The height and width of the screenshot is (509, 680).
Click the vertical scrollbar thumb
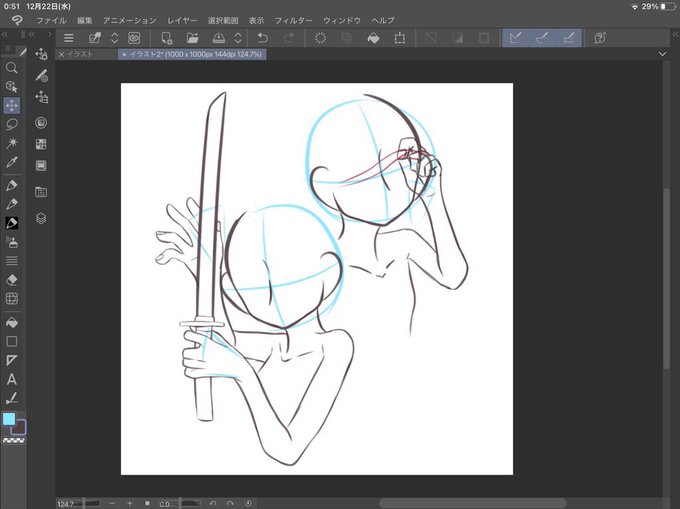(x=667, y=279)
